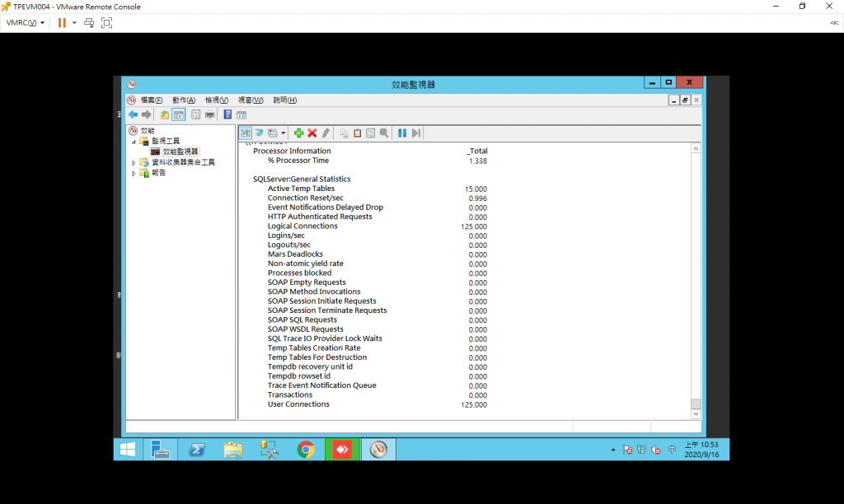
Task: Add counters with the green plus icon
Action: (x=298, y=133)
